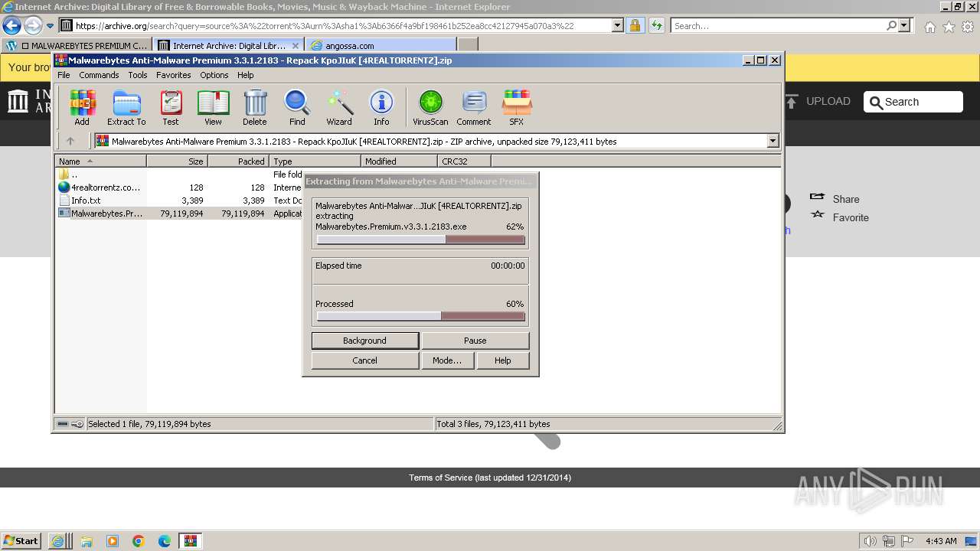Open the Commands menu
The width and height of the screenshot is (980, 551).
point(99,75)
